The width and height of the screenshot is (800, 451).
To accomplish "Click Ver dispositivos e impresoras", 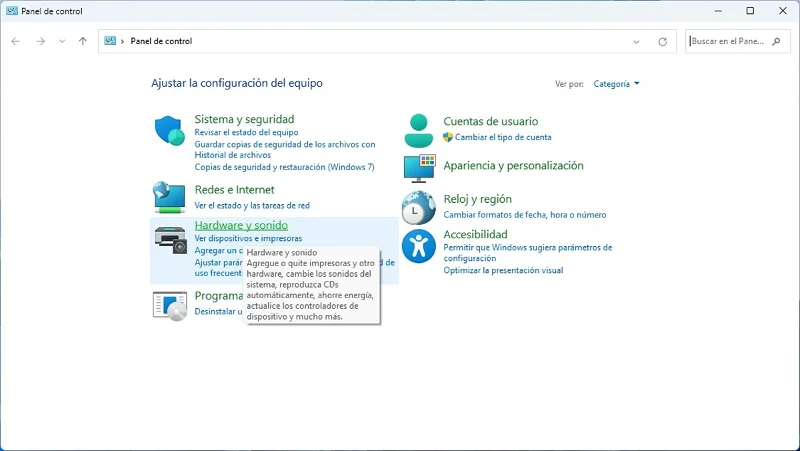I will point(248,238).
